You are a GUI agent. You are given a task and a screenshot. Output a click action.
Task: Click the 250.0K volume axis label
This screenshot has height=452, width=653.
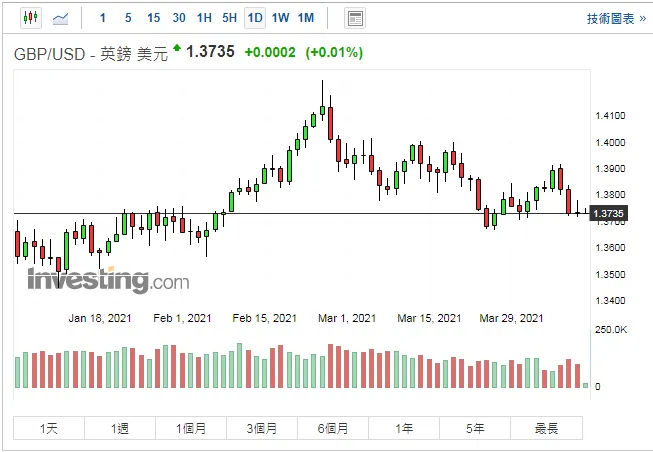click(x=611, y=330)
